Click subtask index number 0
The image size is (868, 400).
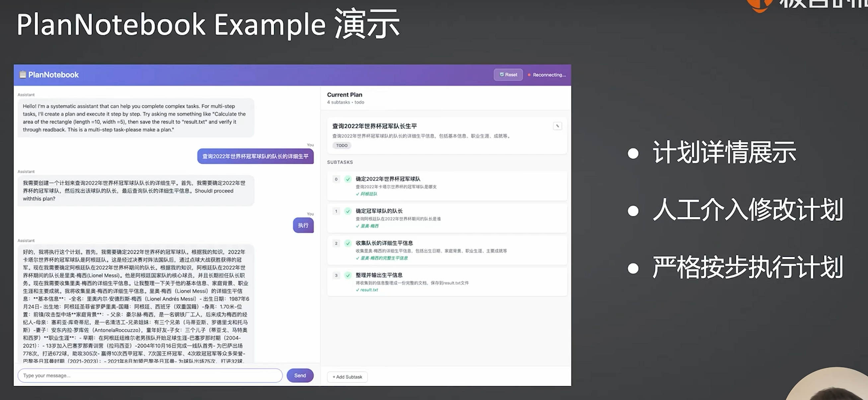click(336, 179)
